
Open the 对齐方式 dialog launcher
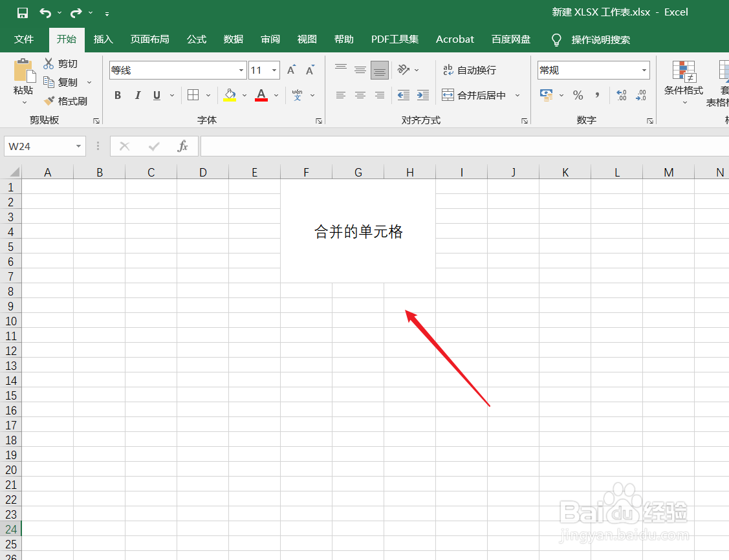click(x=525, y=121)
